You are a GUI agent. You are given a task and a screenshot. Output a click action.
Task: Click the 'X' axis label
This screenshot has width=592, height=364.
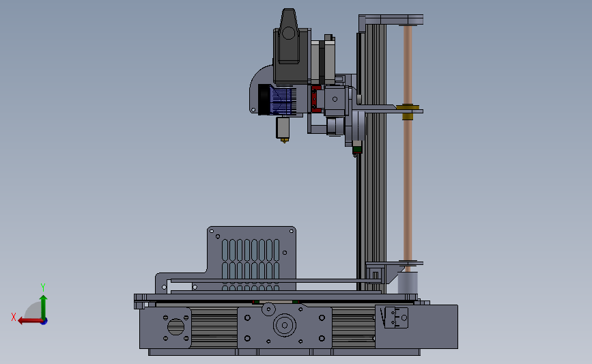pos(14,317)
